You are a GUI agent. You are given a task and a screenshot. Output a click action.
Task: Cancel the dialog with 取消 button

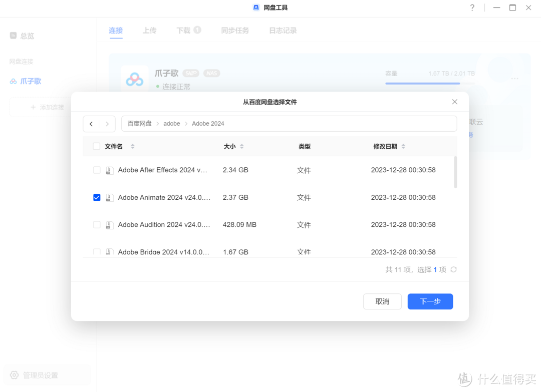pos(382,301)
